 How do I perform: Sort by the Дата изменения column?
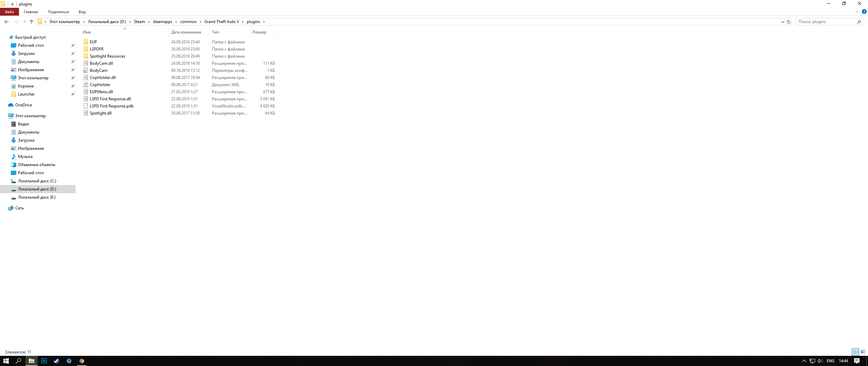click(186, 32)
